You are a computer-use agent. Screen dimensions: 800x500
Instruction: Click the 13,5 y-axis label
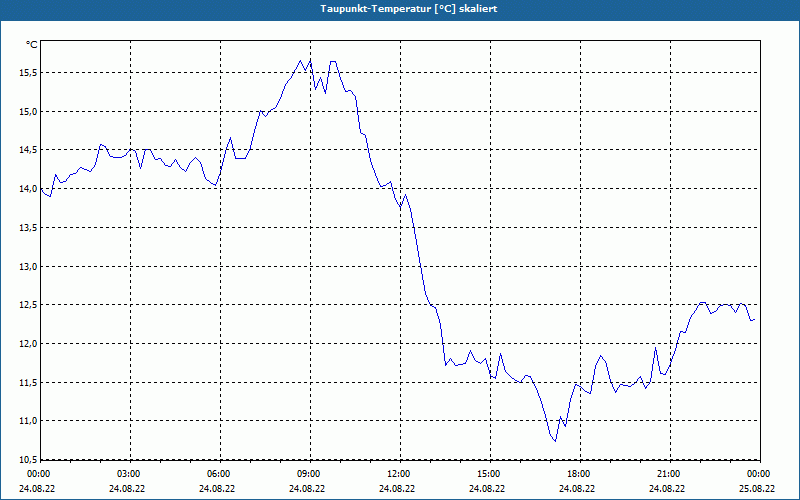[x=28, y=228]
